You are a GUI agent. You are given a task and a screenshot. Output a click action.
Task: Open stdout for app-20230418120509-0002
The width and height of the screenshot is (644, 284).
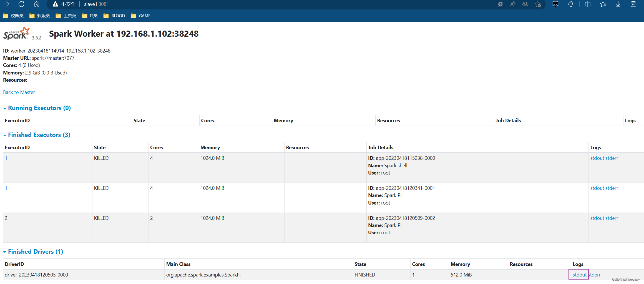pos(597,218)
